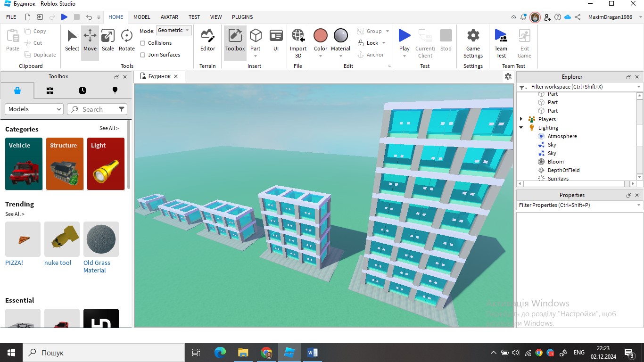This screenshot has height=362, width=644.
Task: Switch to the PLUGINS tab
Action: 242,17
